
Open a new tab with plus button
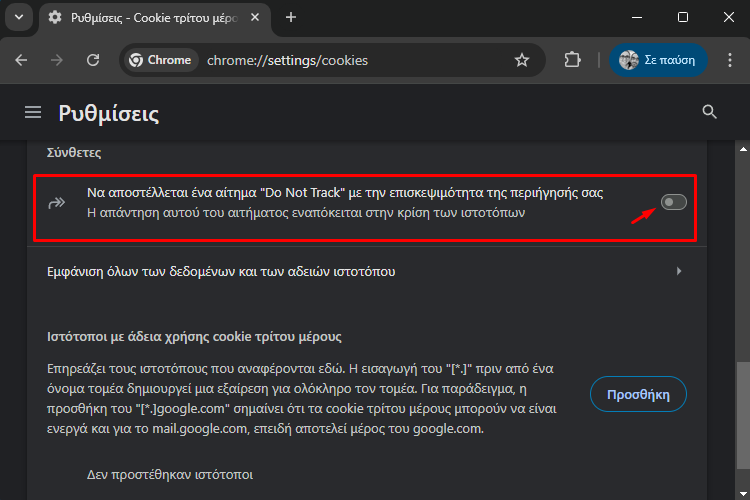click(291, 18)
